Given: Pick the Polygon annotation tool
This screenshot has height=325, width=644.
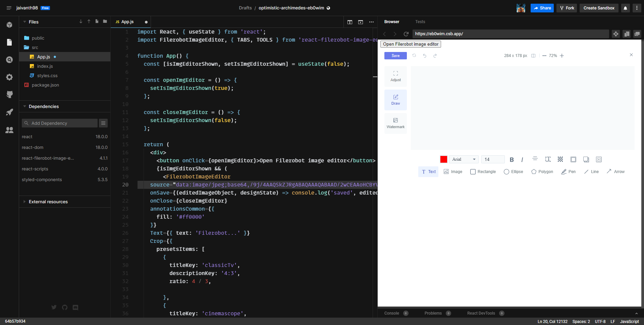Looking at the screenshot, I should pos(542,171).
